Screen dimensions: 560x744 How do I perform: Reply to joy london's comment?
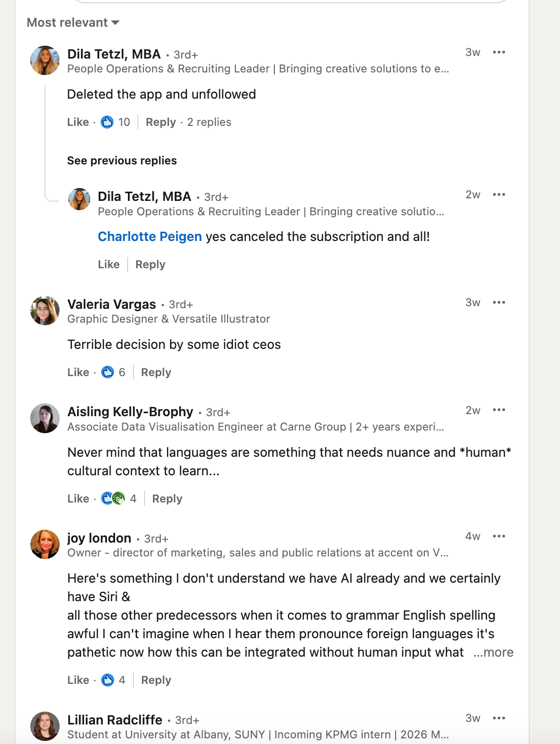pos(156,680)
